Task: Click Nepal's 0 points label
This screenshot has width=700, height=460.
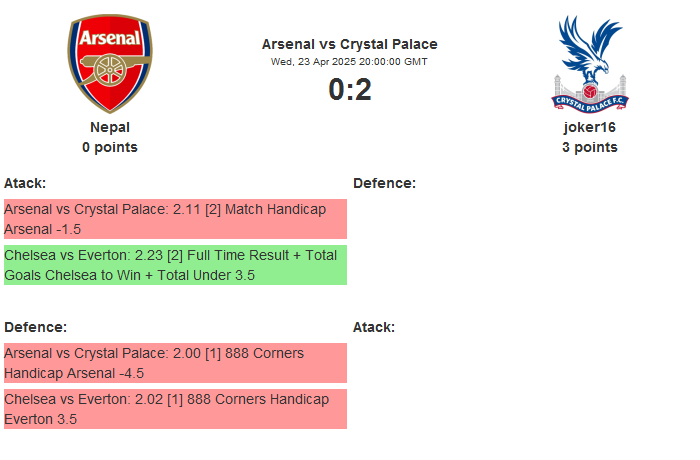Action: coord(110,147)
